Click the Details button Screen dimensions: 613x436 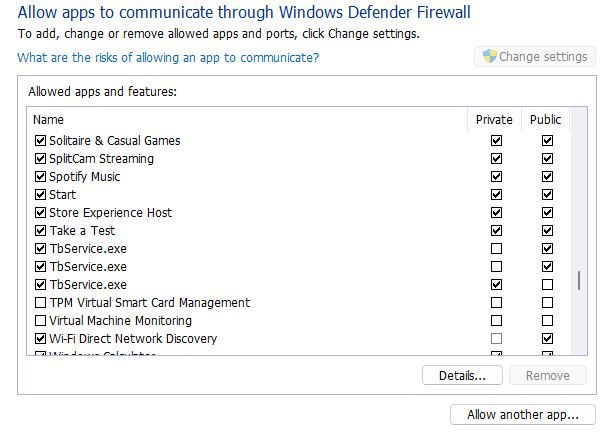(x=462, y=376)
